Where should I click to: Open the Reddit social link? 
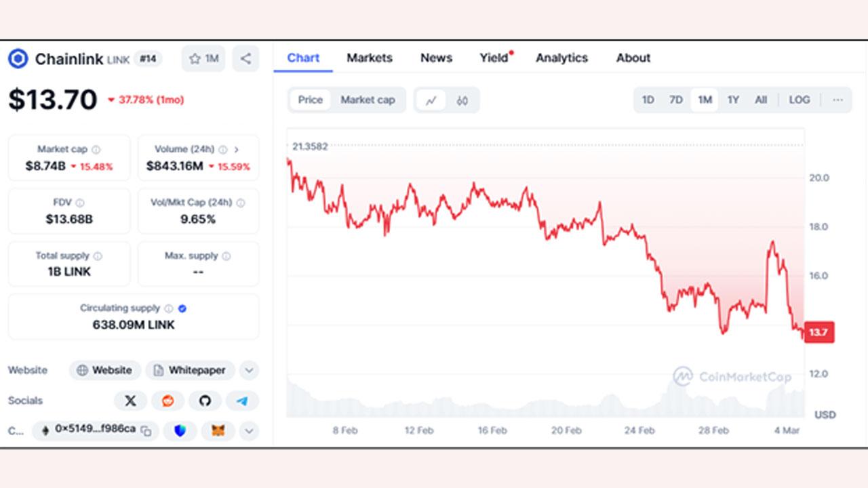[x=167, y=401]
